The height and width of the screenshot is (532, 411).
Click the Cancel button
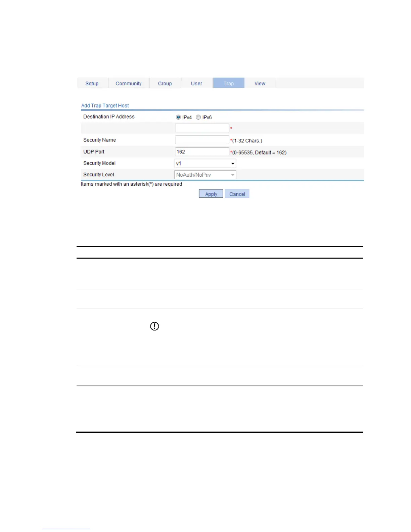[x=237, y=194]
